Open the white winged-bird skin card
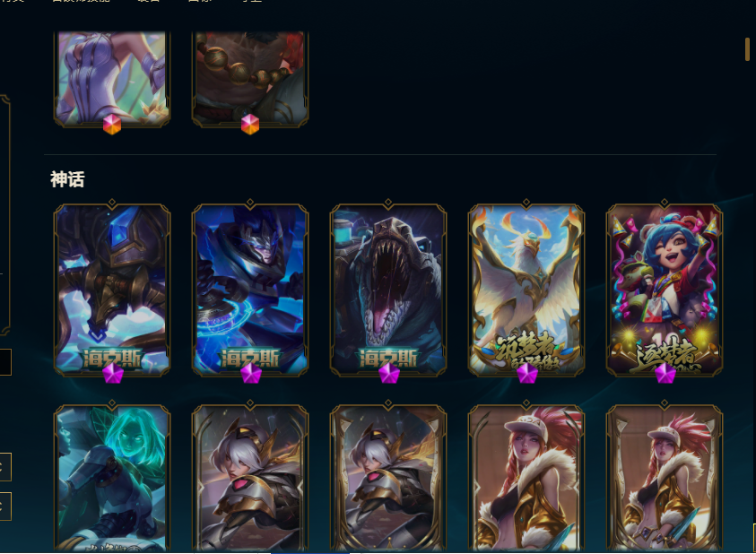The image size is (756, 554). (526, 290)
